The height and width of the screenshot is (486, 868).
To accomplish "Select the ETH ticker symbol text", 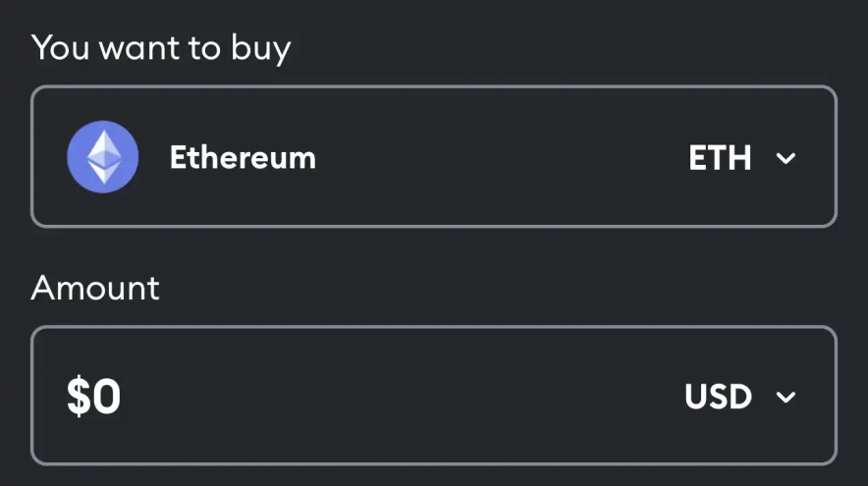I will 720,158.
